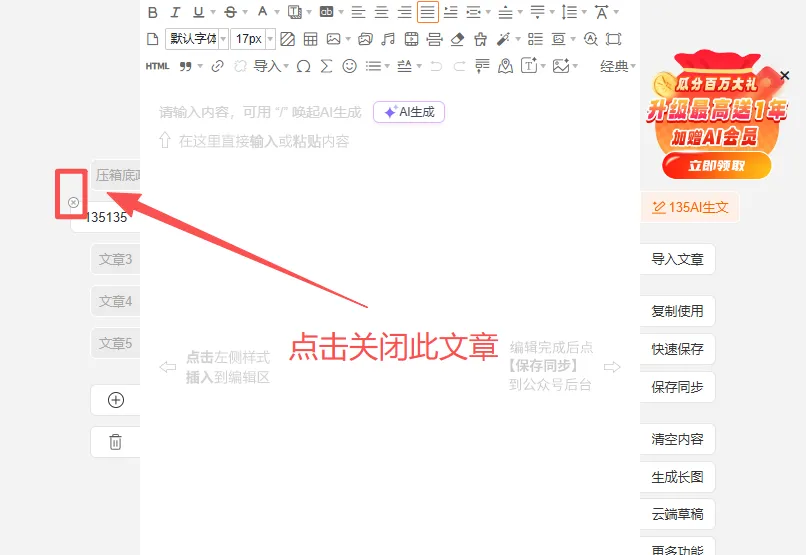Image resolution: width=806 pixels, height=555 pixels.
Task: Insert a hyperlink
Action: [x=217, y=66]
